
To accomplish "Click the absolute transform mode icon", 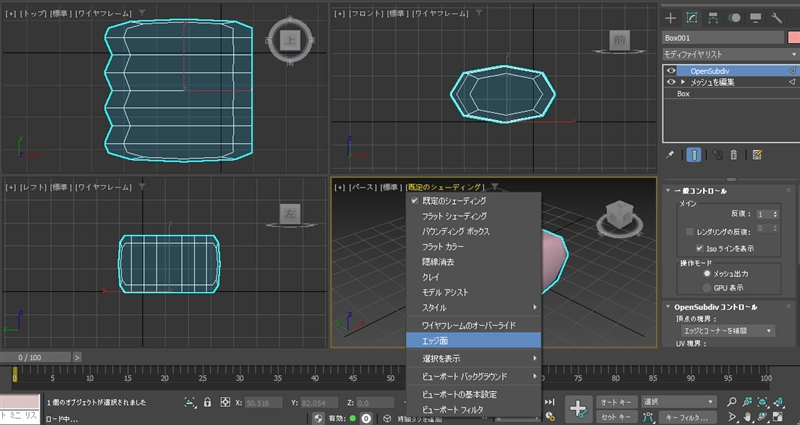I will click(225, 403).
